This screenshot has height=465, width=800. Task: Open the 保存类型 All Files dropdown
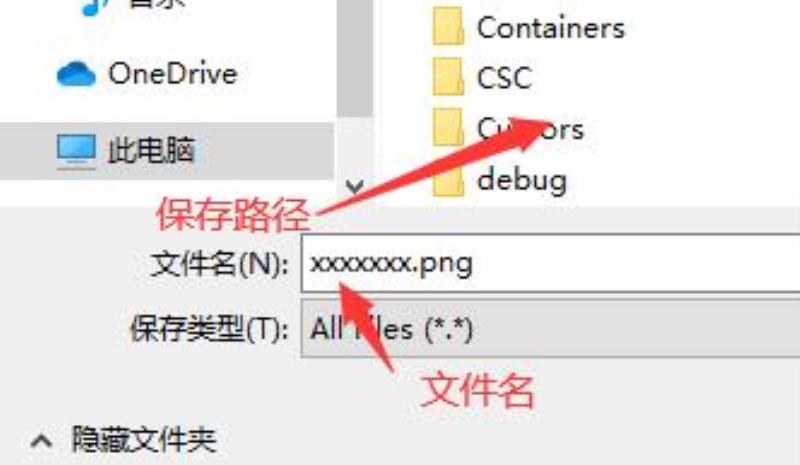tap(551, 329)
